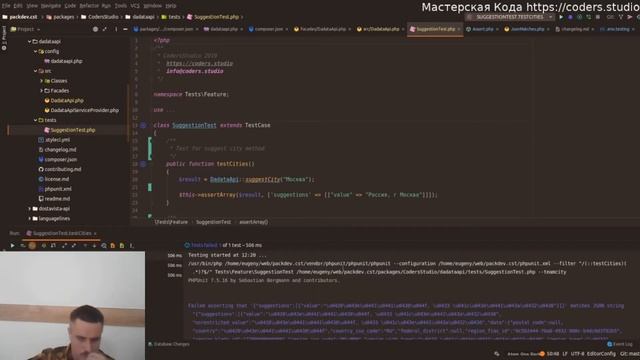The height and width of the screenshot is (360, 640).
Task: Click the Rerun failed tests icon in Run toolbar
Action: pos(22,246)
